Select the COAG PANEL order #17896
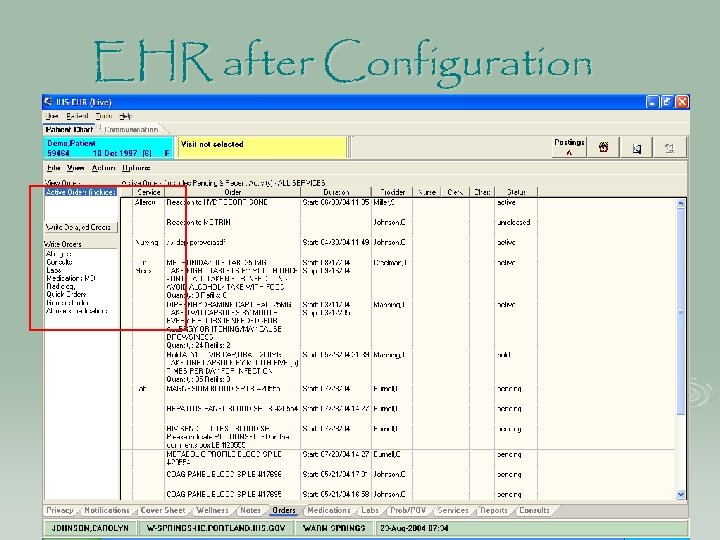Image resolution: width=720 pixels, height=540 pixels. 224,474
